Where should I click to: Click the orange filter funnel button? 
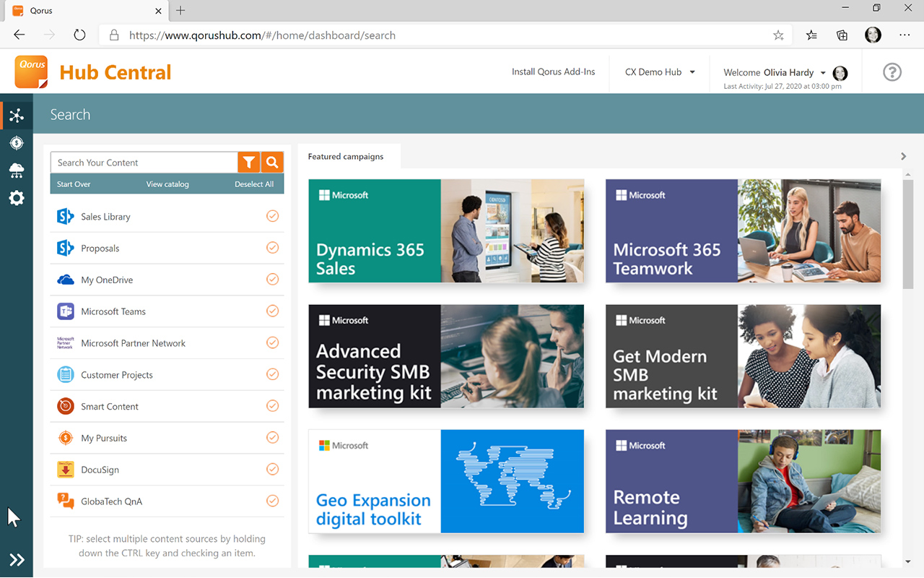[249, 163]
